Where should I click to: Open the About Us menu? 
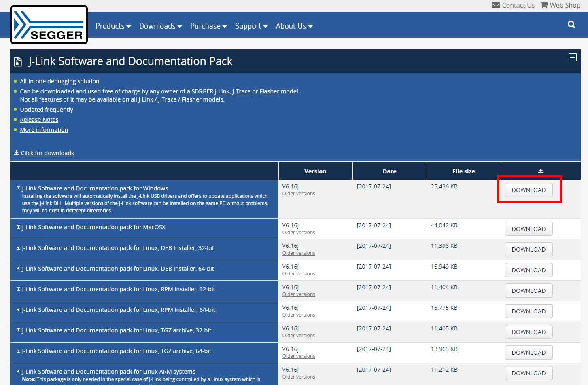[x=294, y=26]
